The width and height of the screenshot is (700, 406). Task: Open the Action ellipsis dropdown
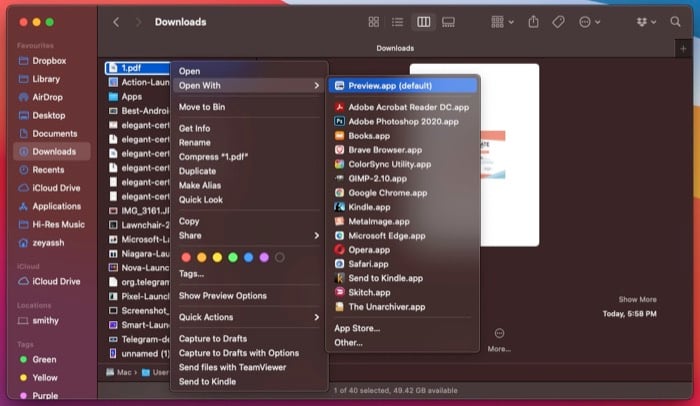[589, 22]
